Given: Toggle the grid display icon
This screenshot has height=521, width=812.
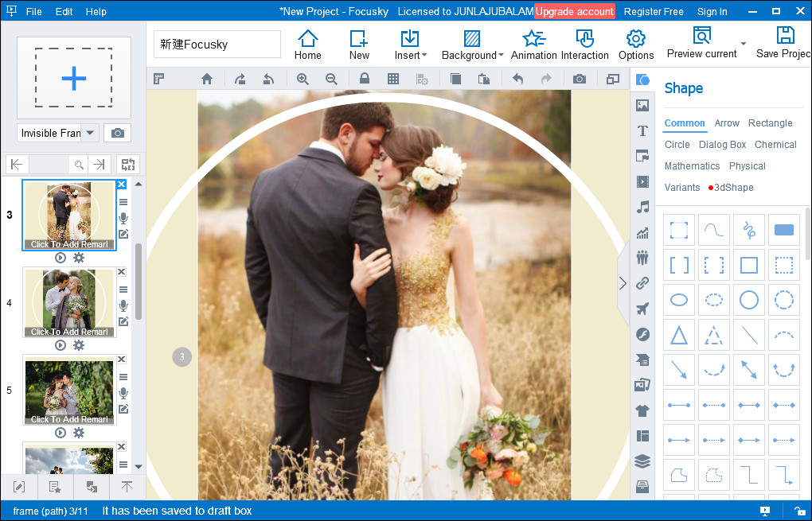Looking at the screenshot, I should pyautogui.click(x=393, y=79).
